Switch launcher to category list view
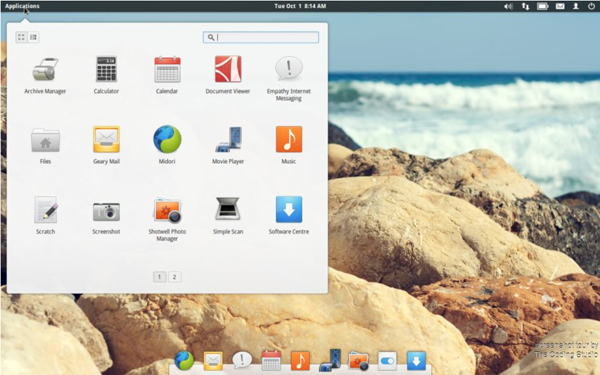The image size is (600, 375). (x=33, y=37)
